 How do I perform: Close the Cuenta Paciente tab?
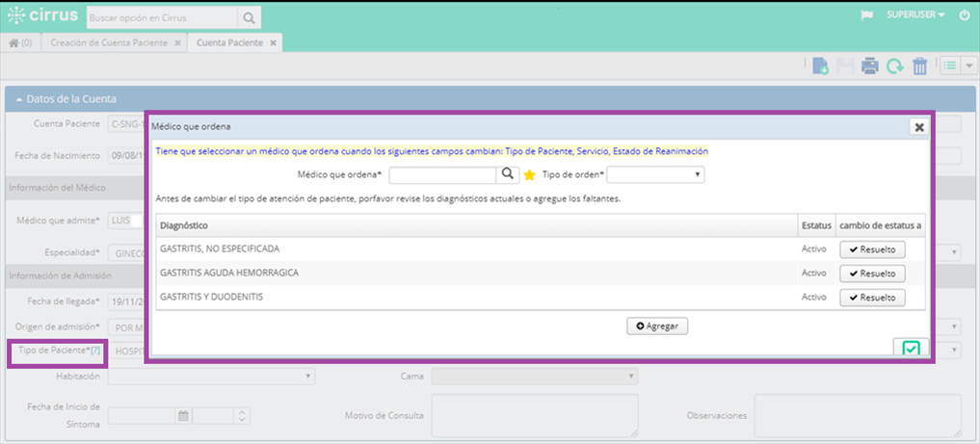point(273,43)
